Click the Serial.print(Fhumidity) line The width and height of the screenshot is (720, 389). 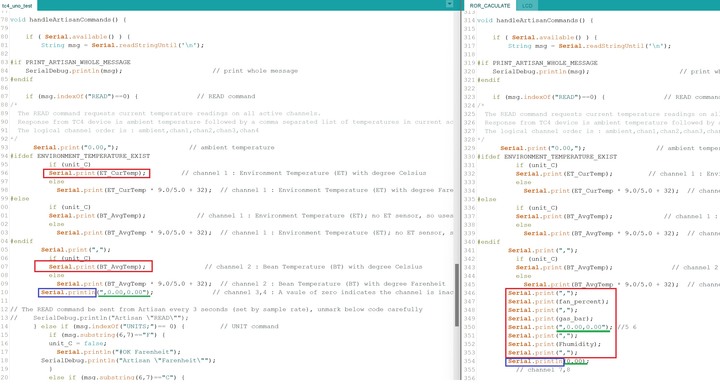click(554, 344)
